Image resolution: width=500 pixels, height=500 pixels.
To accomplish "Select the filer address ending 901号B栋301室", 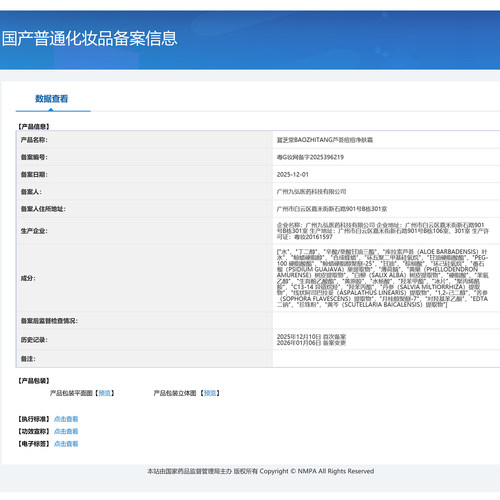I will [x=332, y=209].
